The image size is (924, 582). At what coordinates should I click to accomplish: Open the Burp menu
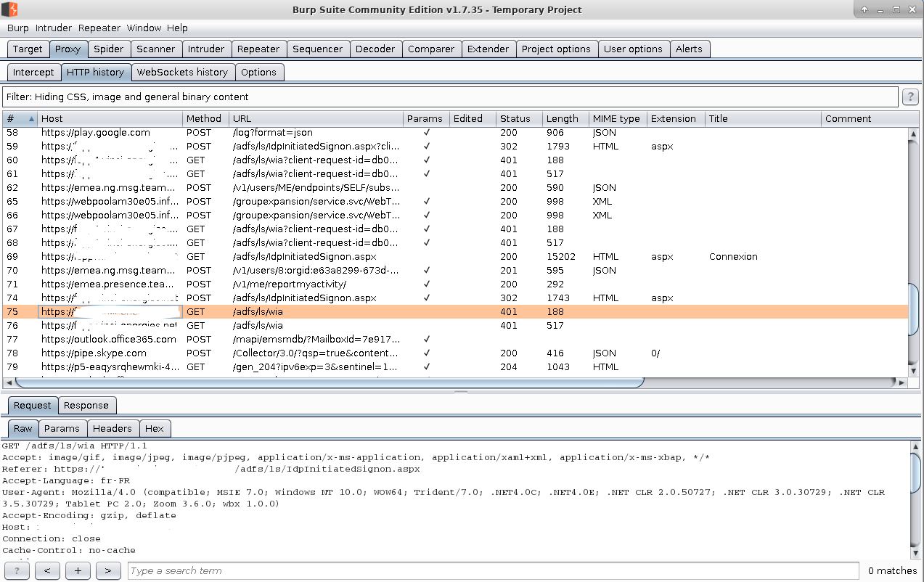pyautogui.click(x=18, y=28)
